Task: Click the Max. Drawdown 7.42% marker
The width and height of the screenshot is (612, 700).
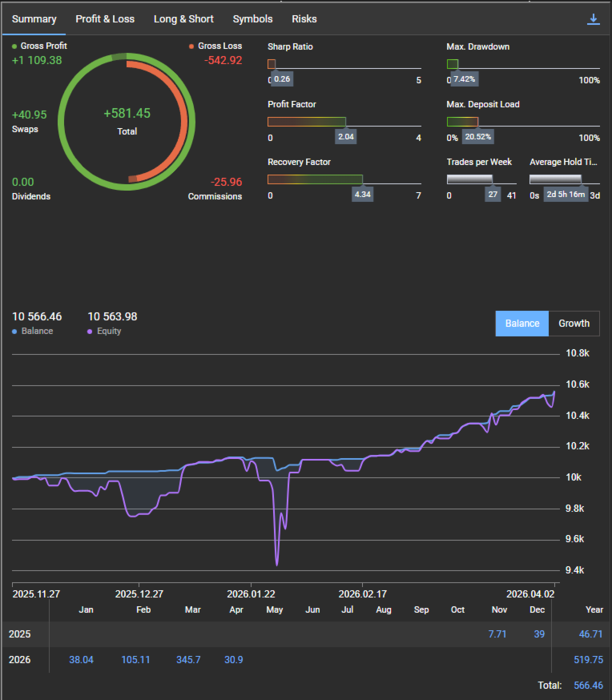Action: (464, 79)
